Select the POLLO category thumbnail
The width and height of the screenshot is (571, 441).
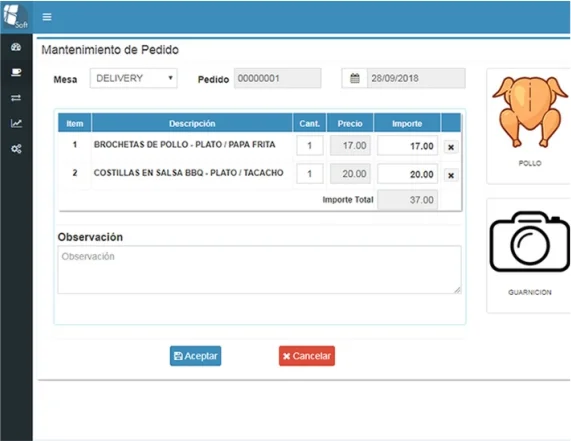click(529, 126)
